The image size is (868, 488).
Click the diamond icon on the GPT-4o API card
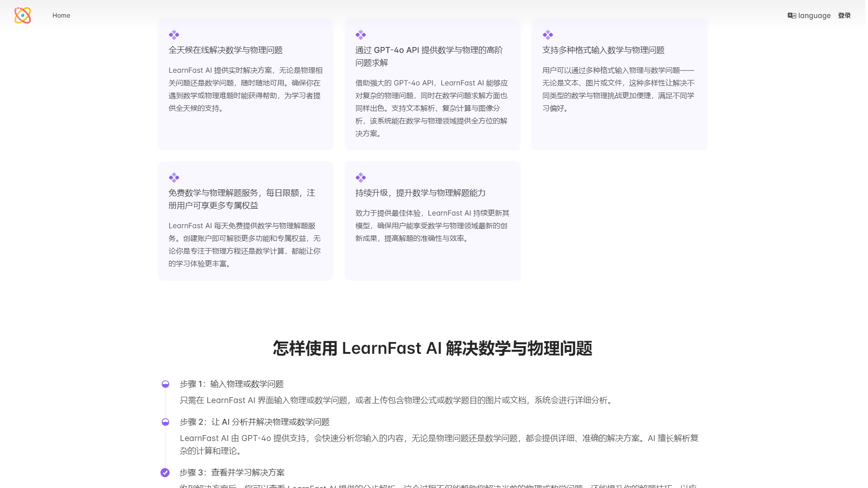(x=360, y=35)
